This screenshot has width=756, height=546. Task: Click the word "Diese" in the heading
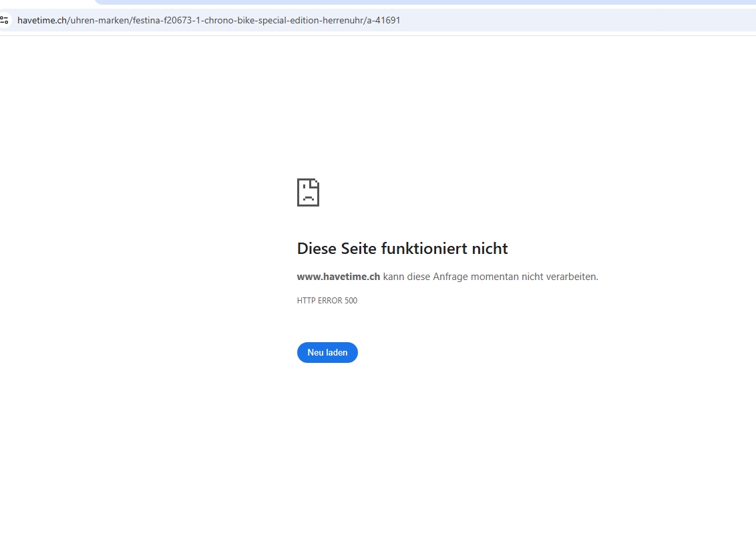(x=317, y=249)
